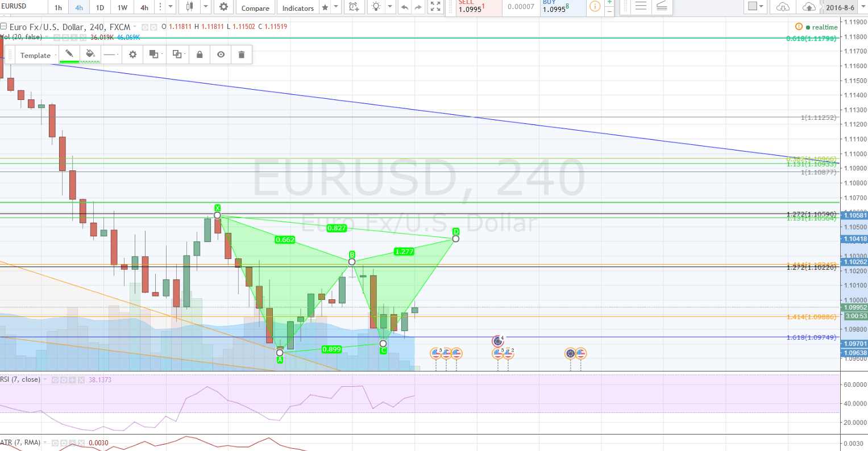Open the bring forward order dropdown
Screen dimensions: 868x451
pyautogui.click(x=155, y=55)
